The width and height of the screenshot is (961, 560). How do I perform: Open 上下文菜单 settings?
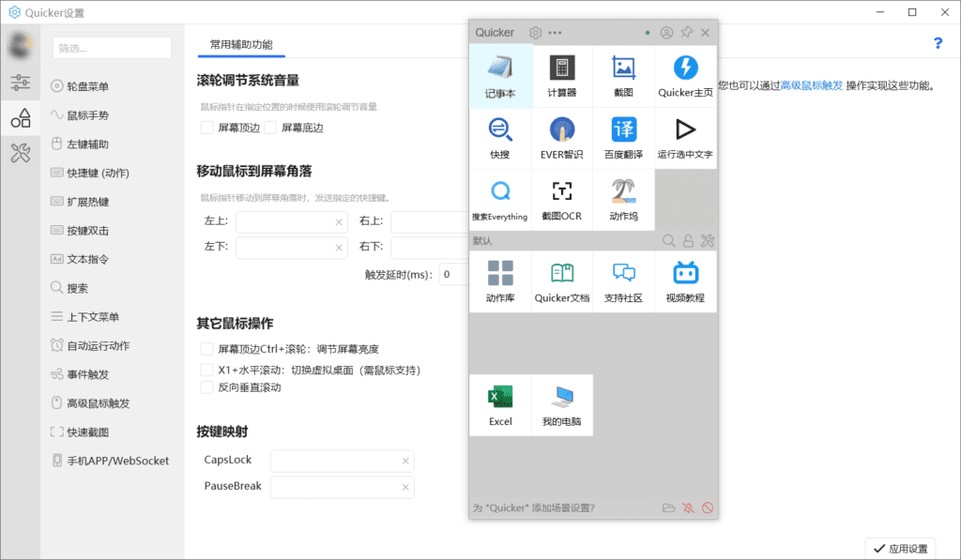[112, 317]
